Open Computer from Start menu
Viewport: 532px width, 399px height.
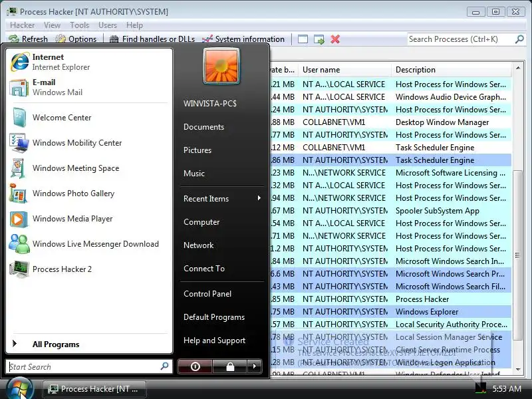tap(222, 222)
